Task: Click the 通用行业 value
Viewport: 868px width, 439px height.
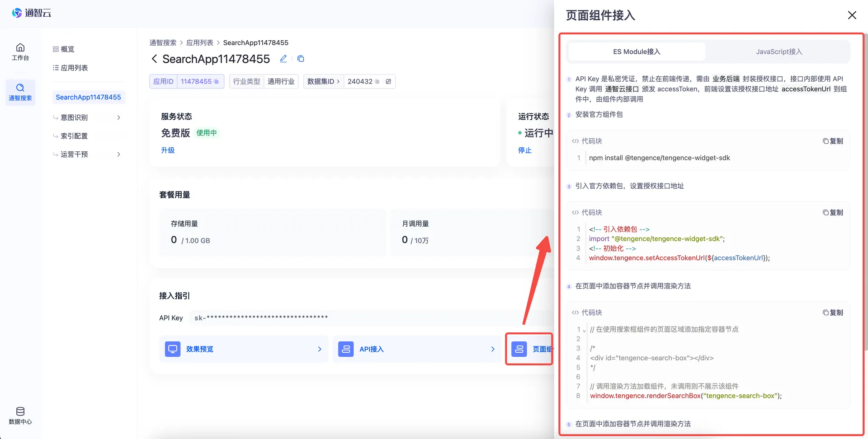Action: click(x=281, y=82)
